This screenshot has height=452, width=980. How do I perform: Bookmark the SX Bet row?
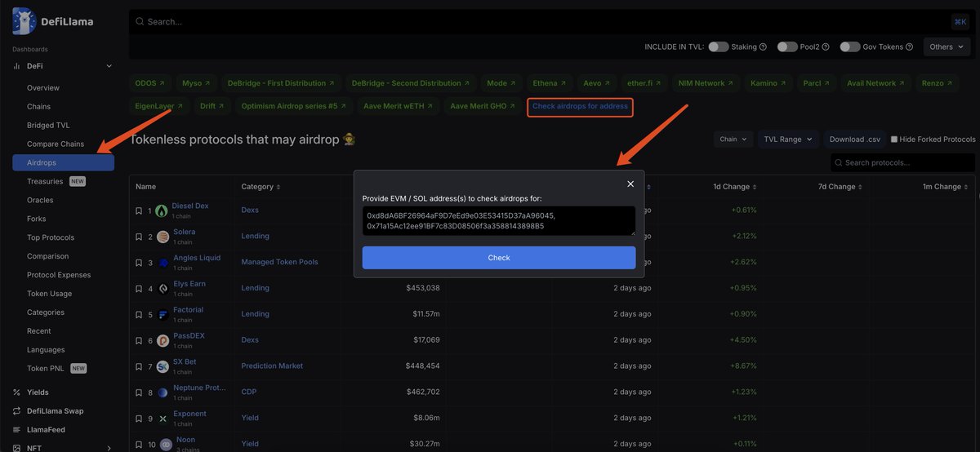(139, 366)
